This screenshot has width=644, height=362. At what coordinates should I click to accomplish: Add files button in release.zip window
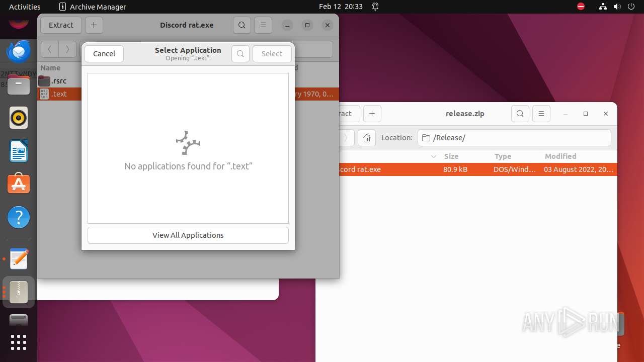372,114
